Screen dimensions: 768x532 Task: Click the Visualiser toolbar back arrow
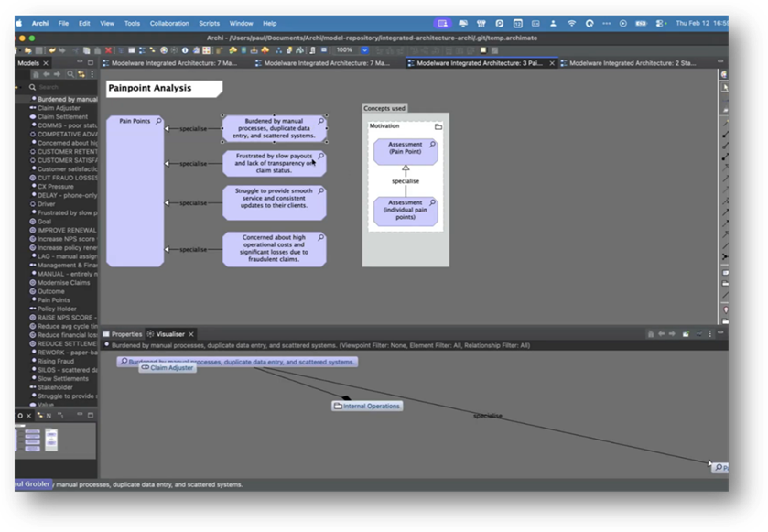(x=661, y=333)
